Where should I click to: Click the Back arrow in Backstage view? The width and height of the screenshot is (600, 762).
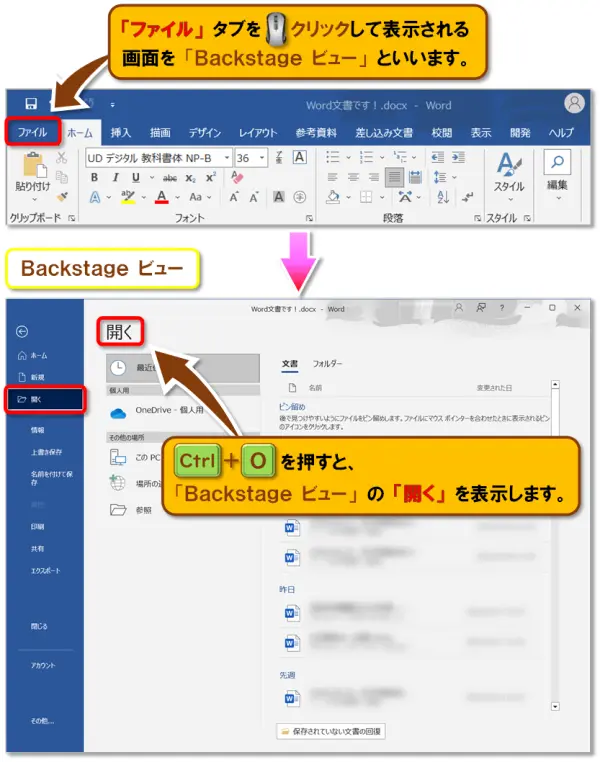coord(22,332)
